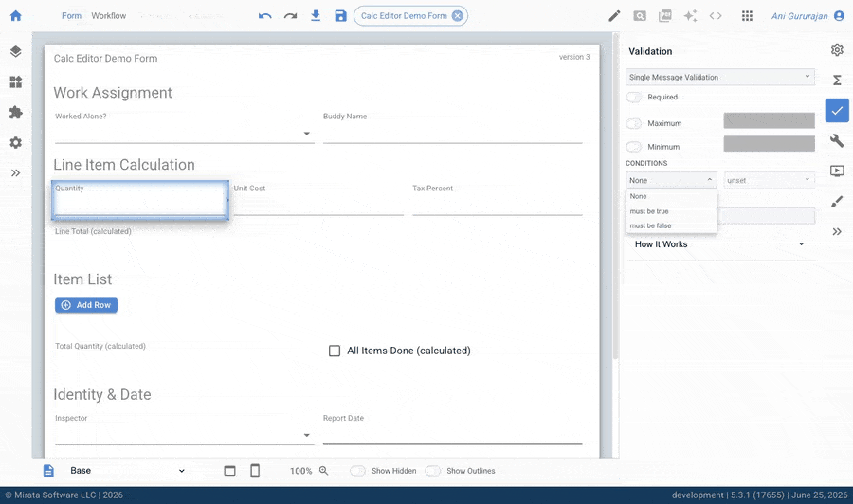Click the Add Row button
This screenshot has width=853, height=504.
coord(86,305)
